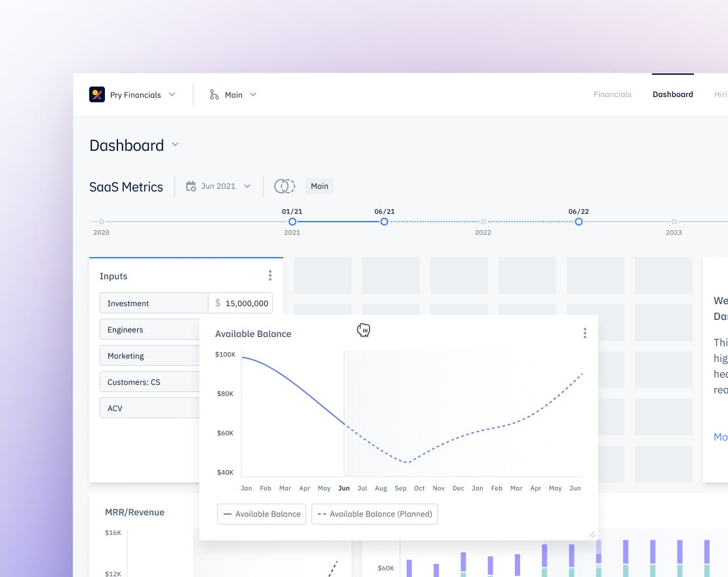The width and height of the screenshot is (728, 577).
Task: Click the branch icon beside Main
Action: (x=214, y=94)
